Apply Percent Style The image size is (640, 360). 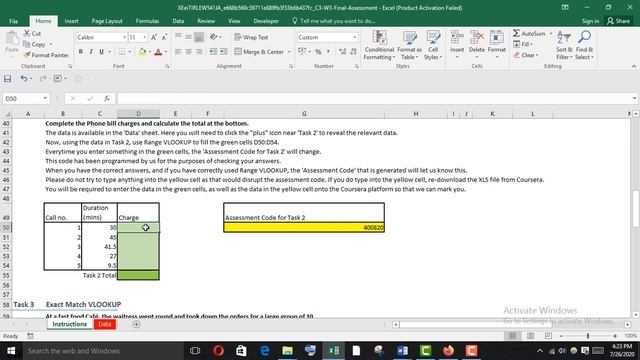pos(318,52)
